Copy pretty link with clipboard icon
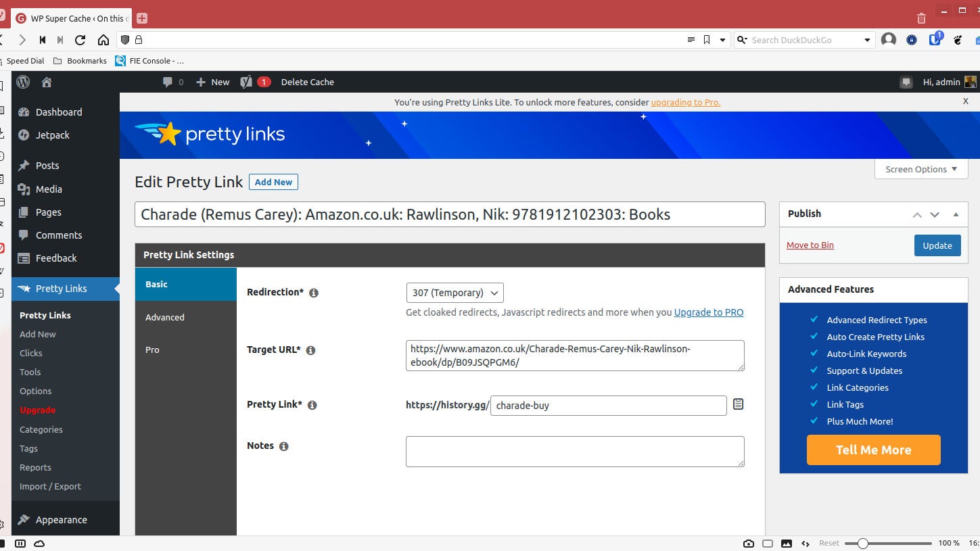This screenshot has height=551, width=980. tap(739, 404)
